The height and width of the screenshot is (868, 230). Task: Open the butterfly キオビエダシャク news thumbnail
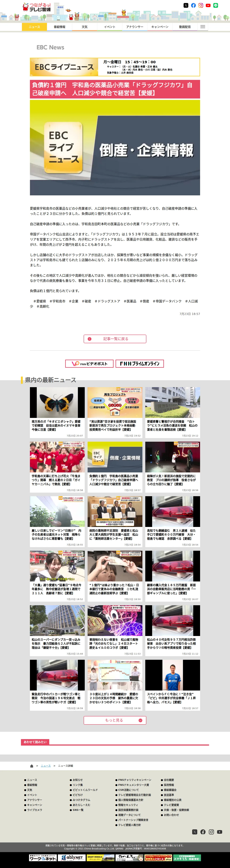point(57,402)
